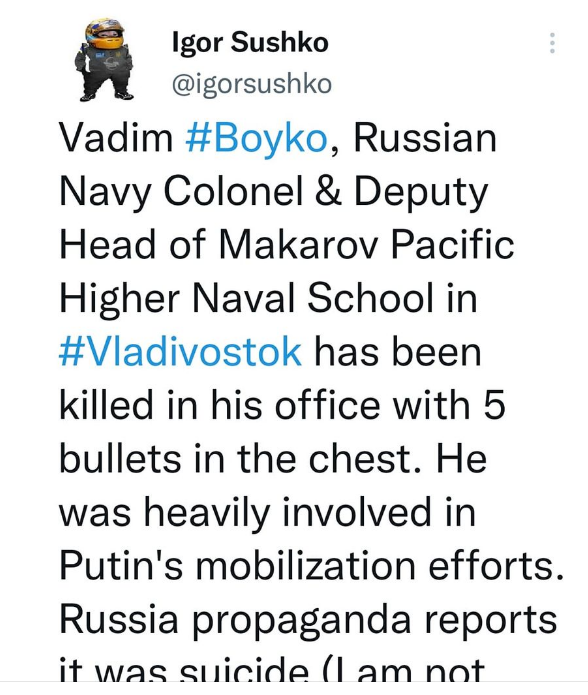Image resolution: width=588 pixels, height=695 pixels.
Task: Follow the #Vladivostok hashtag
Action: click(180, 351)
